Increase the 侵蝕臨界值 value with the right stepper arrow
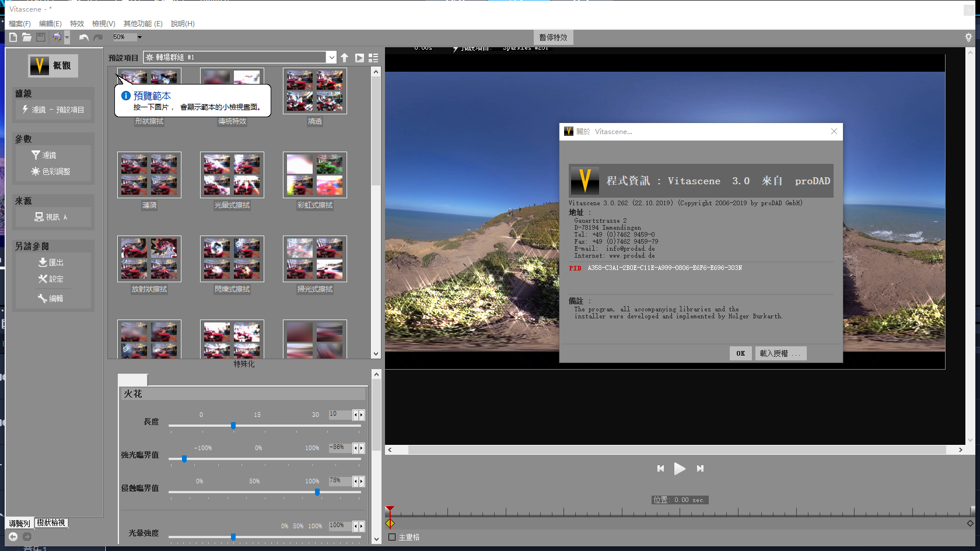Image resolution: width=980 pixels, height=551 pixels. click(x=362, y=482)
